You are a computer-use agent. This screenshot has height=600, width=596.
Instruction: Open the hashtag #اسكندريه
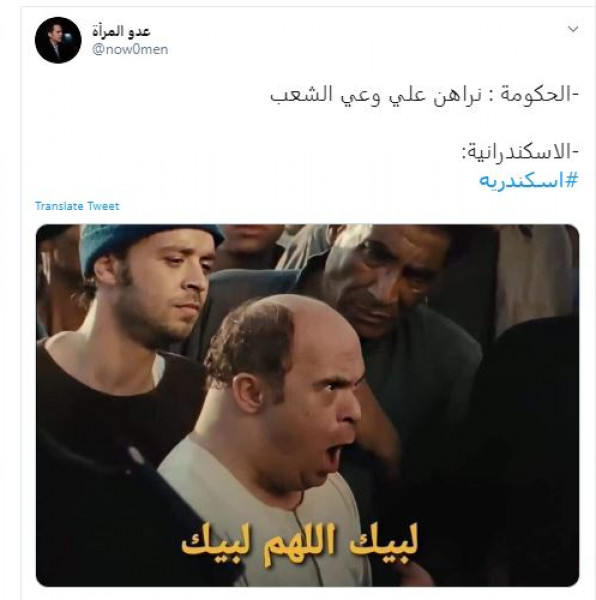pos(528,180)
